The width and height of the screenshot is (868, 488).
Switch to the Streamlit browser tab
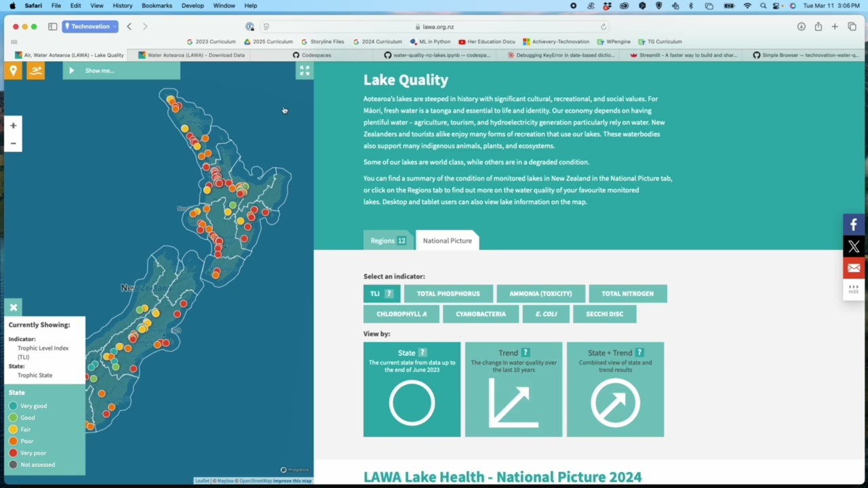pos(683,55)
